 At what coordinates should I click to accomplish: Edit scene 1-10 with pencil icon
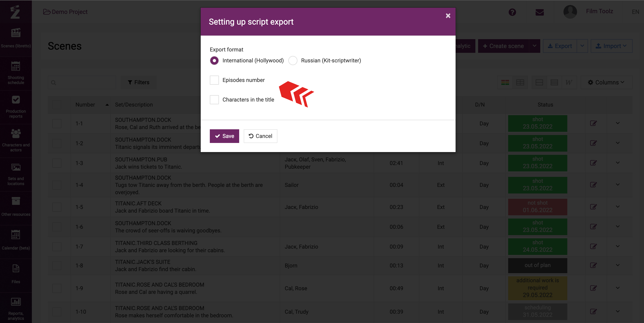pos(593,311)
